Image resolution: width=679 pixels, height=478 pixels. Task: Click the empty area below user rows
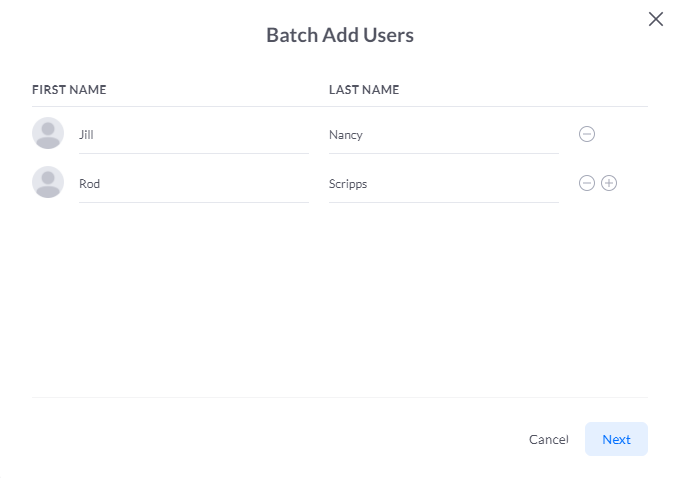pos(340,299)
